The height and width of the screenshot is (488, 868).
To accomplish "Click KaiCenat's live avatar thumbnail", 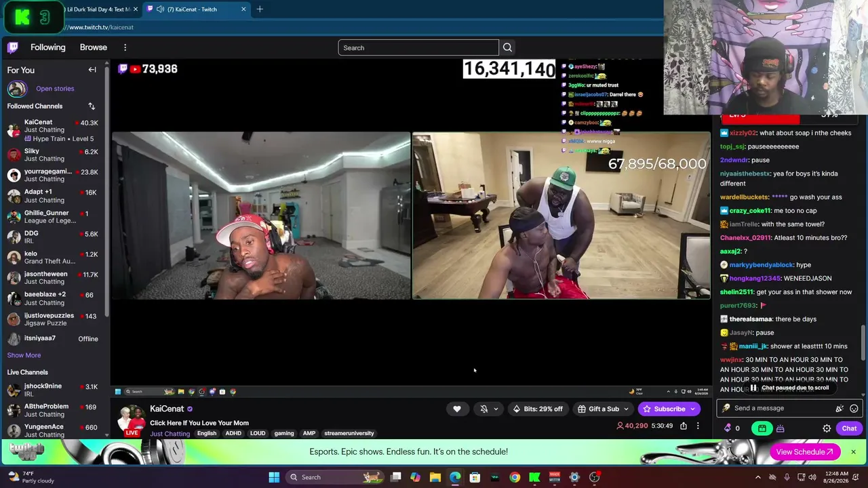I will [x=132, y=420].
